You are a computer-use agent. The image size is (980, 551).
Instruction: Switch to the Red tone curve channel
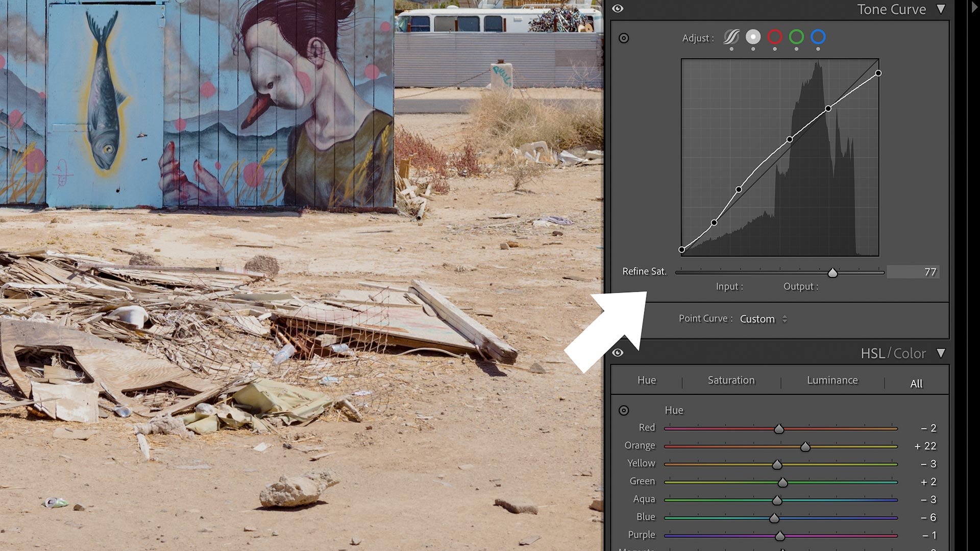[775, 37]
